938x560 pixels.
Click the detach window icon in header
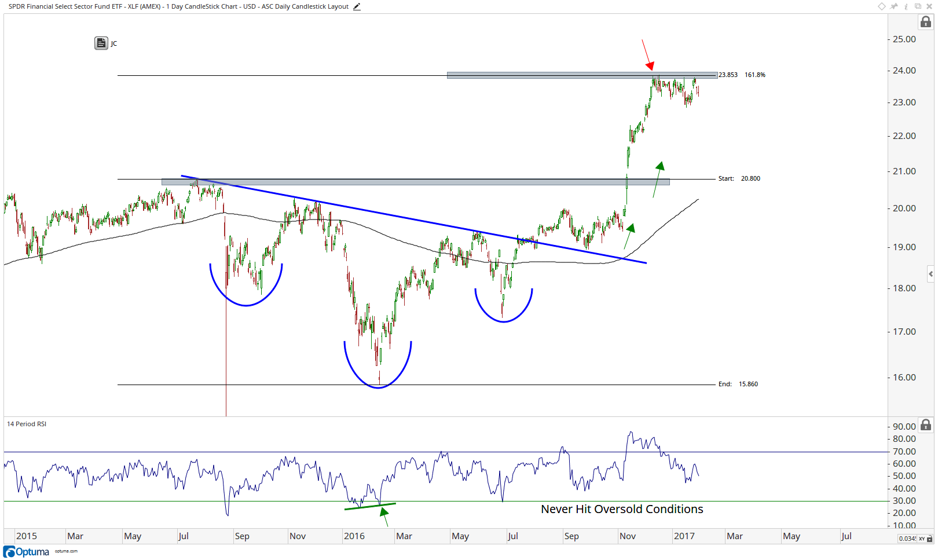point(918,6)
